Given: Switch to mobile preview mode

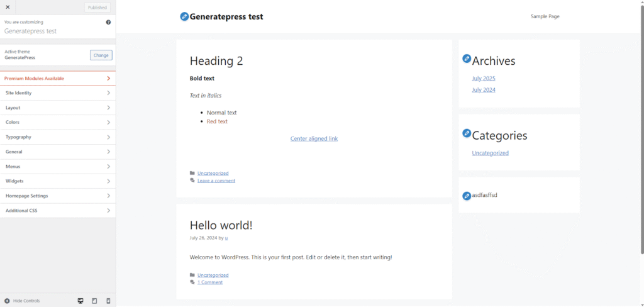Looking at the screenshot, I should tap(108, 301).
